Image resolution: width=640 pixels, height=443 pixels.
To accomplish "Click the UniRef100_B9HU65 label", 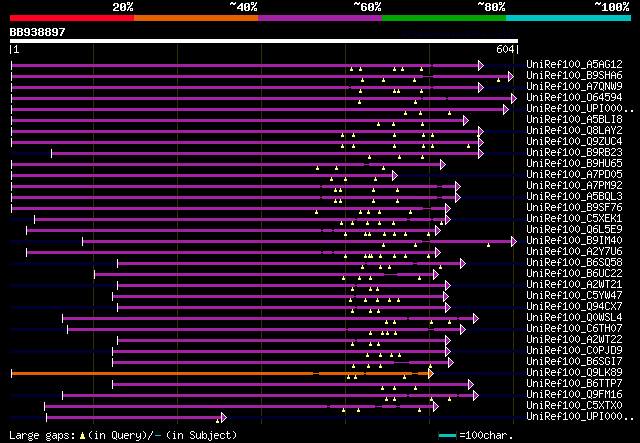I will coord(574,163).
